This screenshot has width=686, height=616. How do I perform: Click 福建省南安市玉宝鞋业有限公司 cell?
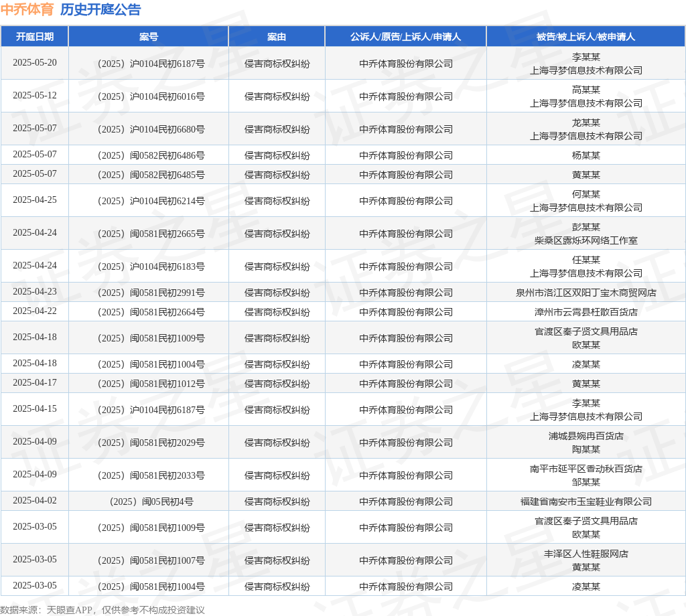click(x=586, y=502)
